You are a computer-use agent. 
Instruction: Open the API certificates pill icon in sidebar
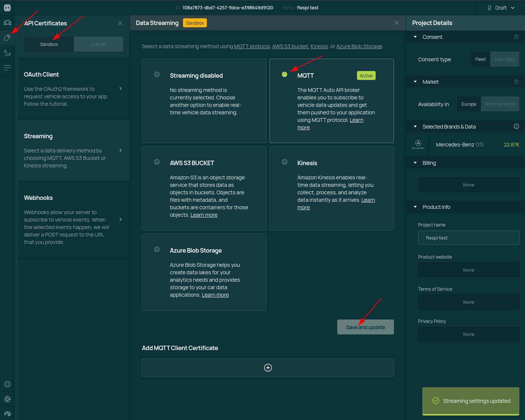(x=7, y=37)
